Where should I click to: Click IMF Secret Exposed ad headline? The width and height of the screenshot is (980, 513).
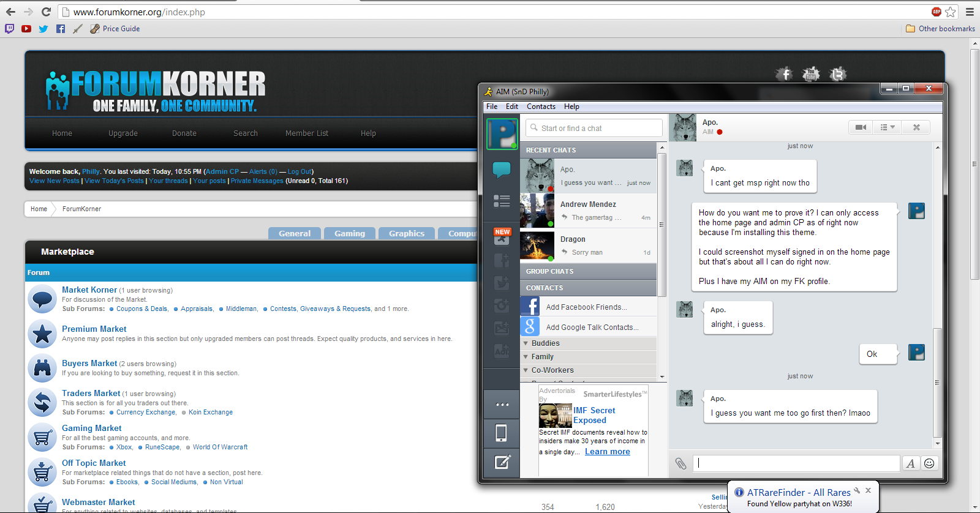pos(594,415)
